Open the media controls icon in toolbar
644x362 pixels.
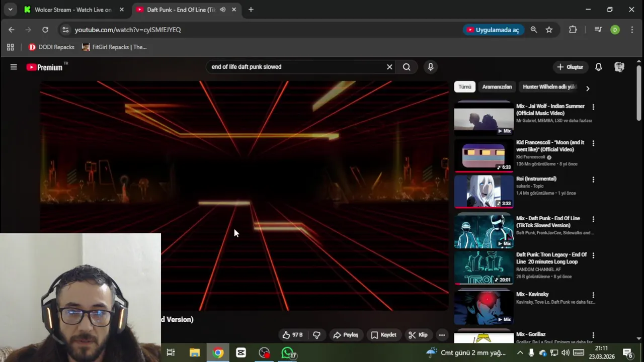click(598, 30)
